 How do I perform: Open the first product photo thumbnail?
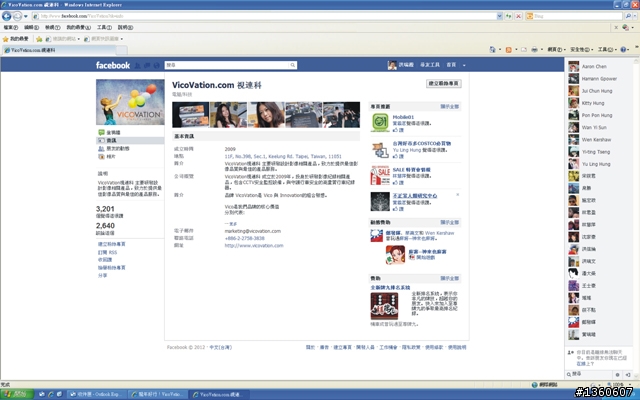[190, 115]
